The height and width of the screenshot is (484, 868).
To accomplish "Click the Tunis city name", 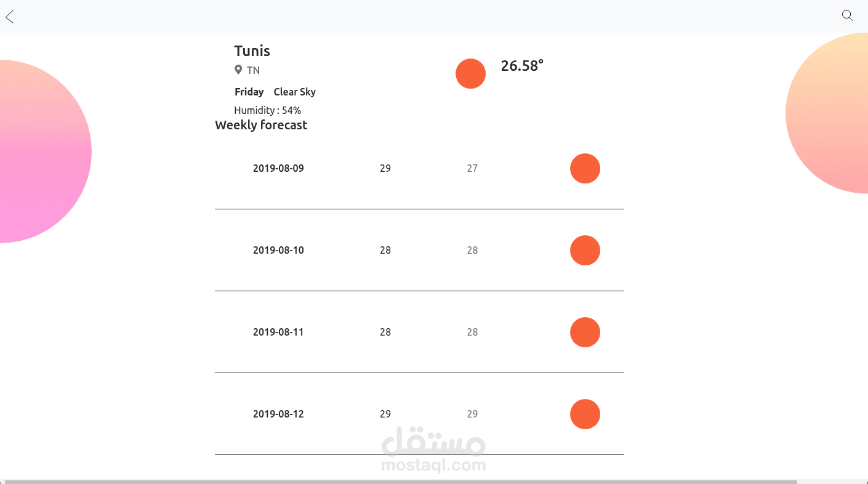I will click(x=252, y=51).
